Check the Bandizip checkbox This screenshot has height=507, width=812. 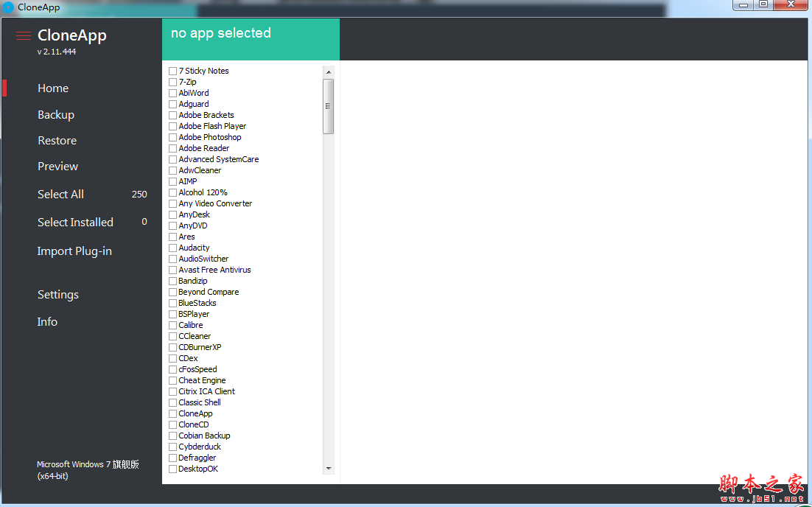pos(173,281)
